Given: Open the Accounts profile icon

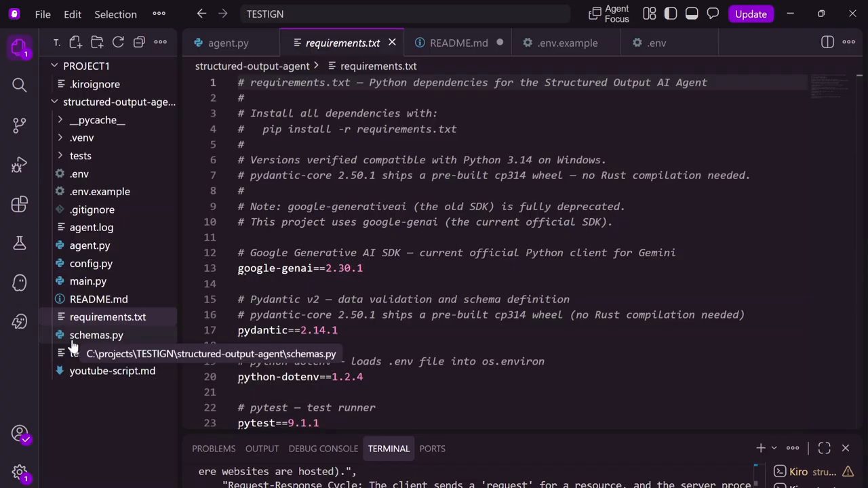Looking at the screenshot, I should pyautogui.click(x=19, y=434).
